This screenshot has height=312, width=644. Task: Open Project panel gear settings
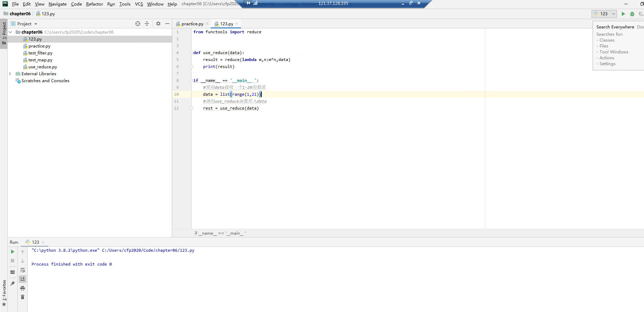coord(158,24)
